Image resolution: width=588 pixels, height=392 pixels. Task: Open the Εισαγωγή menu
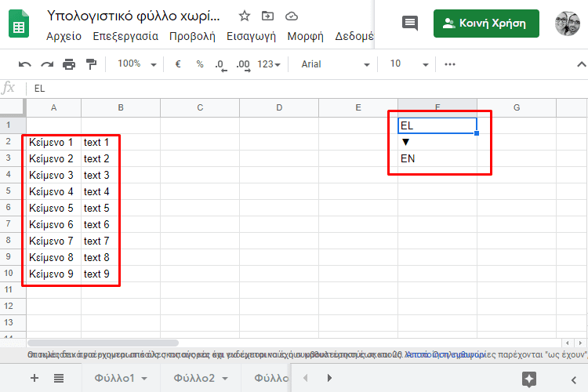(x=251, y=36)
